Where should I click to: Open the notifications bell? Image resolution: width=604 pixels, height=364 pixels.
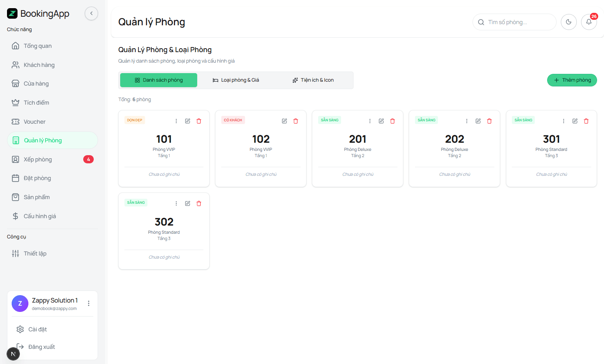click(588, 22)
